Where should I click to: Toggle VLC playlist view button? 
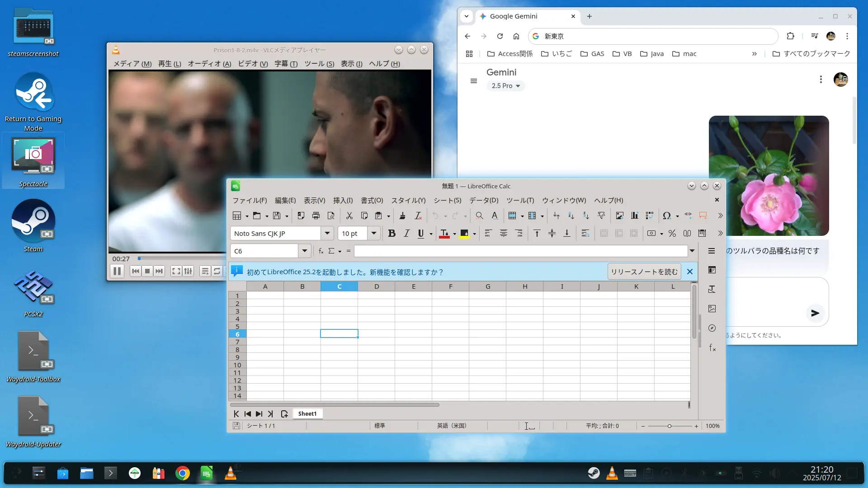(205, 271)
